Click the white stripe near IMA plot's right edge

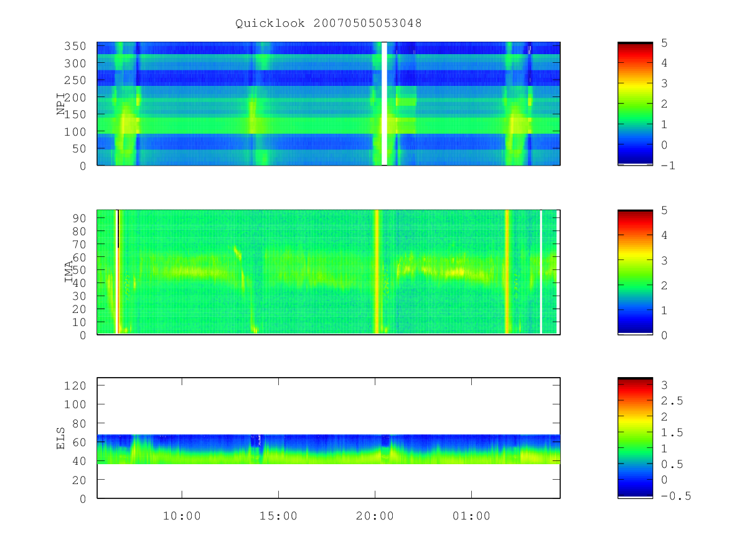coord(541,272)
